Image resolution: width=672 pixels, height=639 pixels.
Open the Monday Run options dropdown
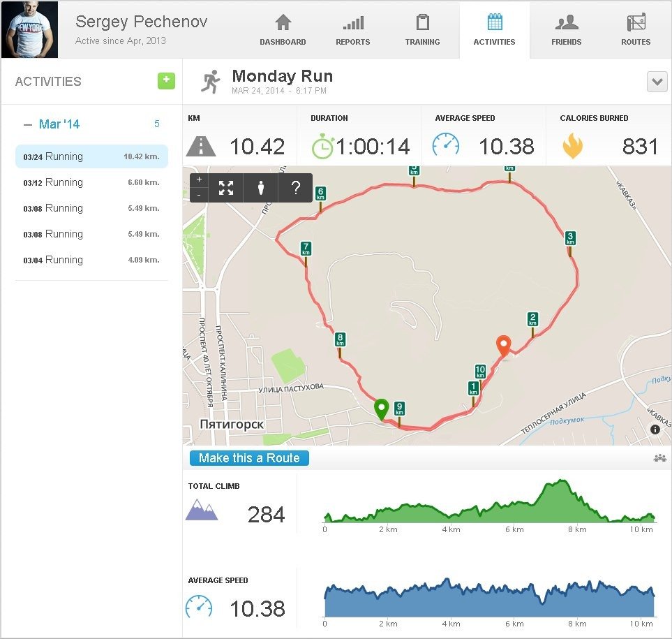[657, 82]
